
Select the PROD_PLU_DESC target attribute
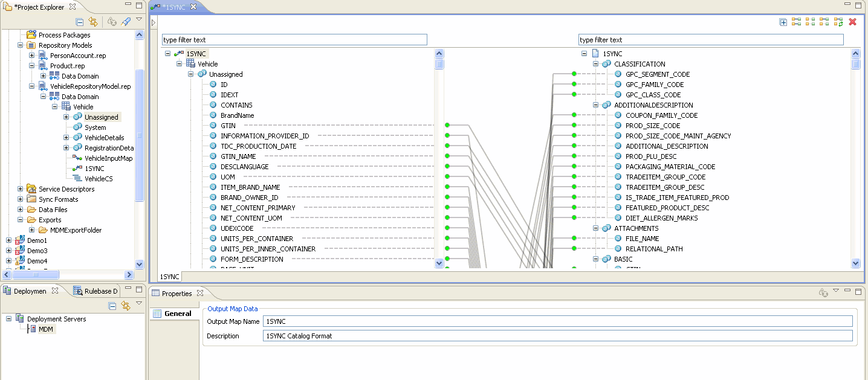click(650, 156)
